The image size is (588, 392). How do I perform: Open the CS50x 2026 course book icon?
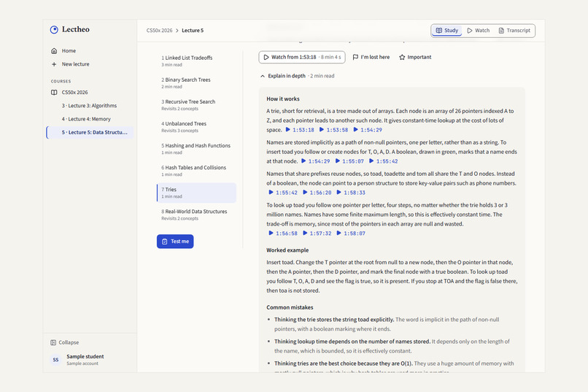(54, 92)
